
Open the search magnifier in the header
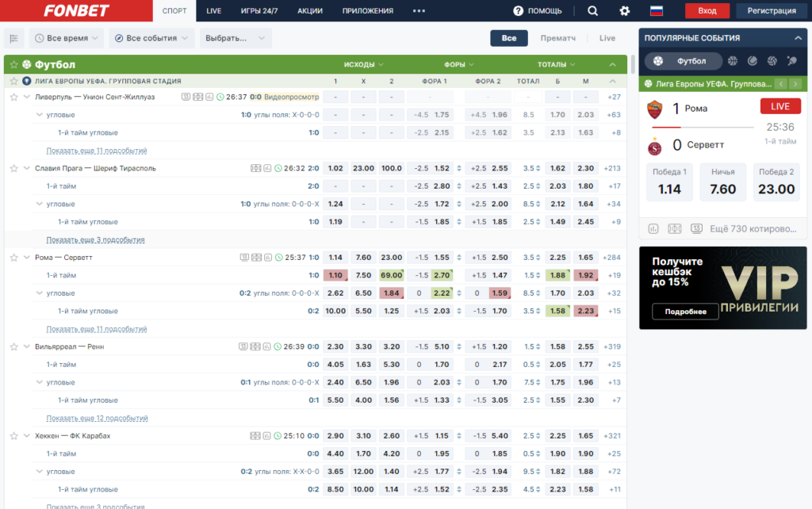tap(593, 11)
